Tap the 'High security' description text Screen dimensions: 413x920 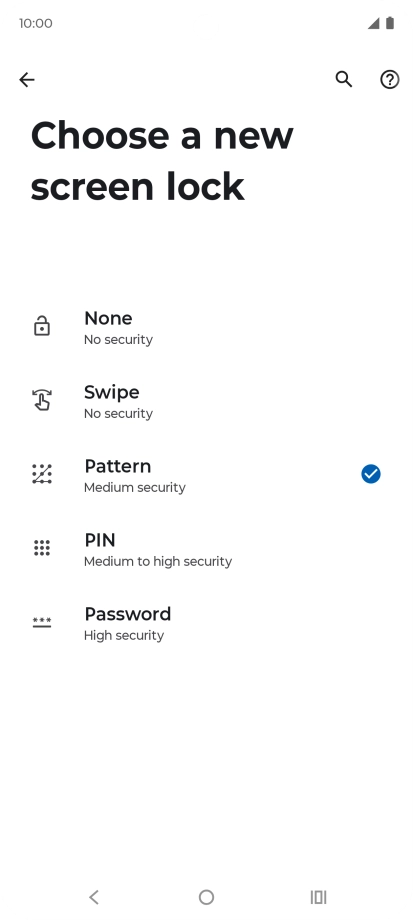124,635
